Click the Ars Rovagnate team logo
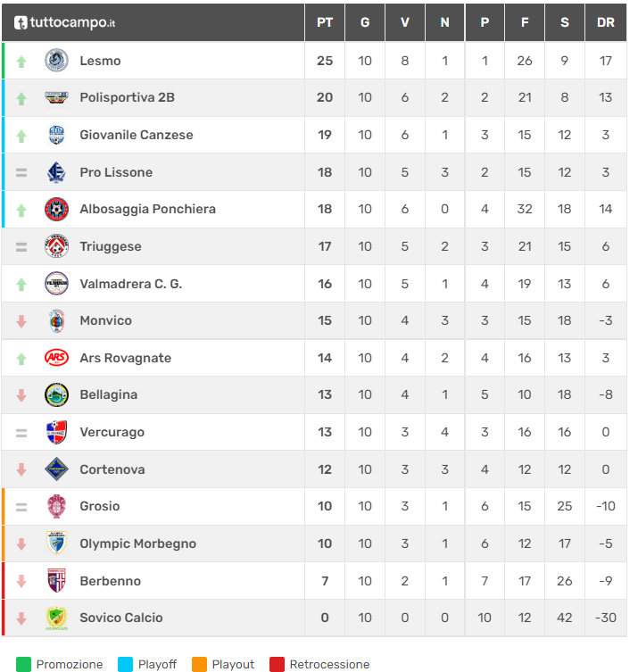 click(56, 358)
